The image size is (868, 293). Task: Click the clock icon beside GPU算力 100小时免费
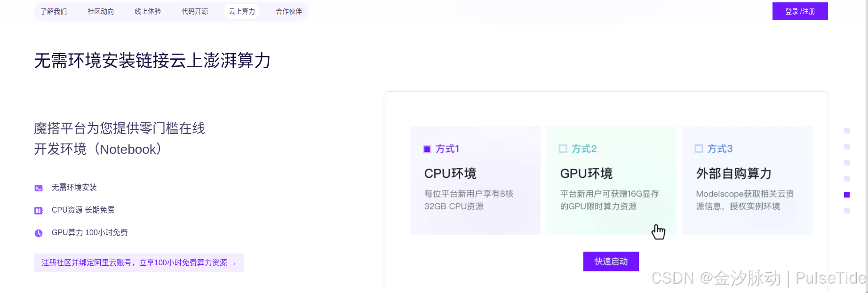(39, 233)
